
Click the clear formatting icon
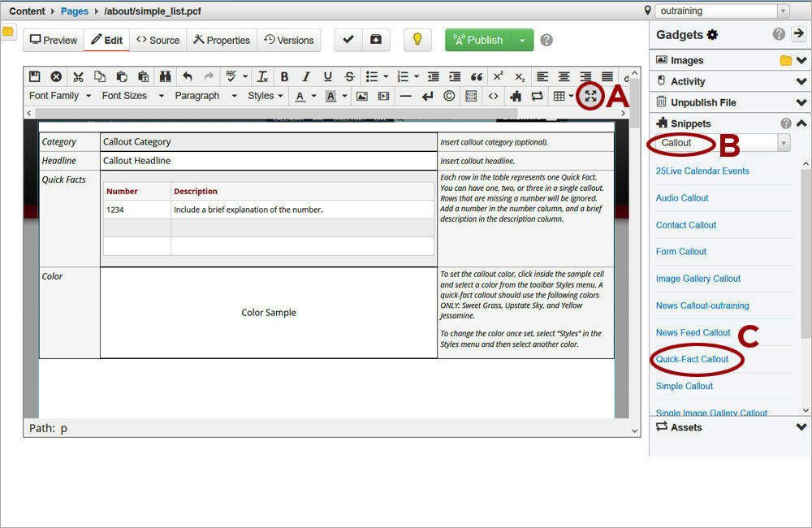[262, 76]
